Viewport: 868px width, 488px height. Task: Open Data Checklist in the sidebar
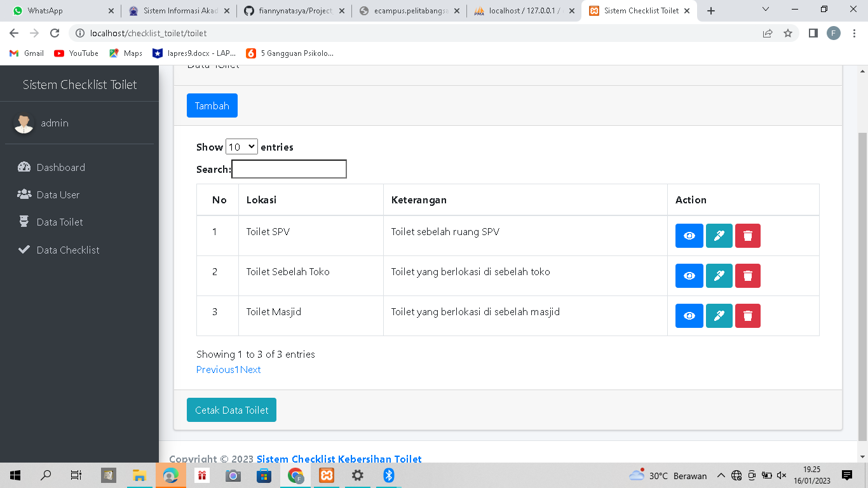tap(79, 250)
